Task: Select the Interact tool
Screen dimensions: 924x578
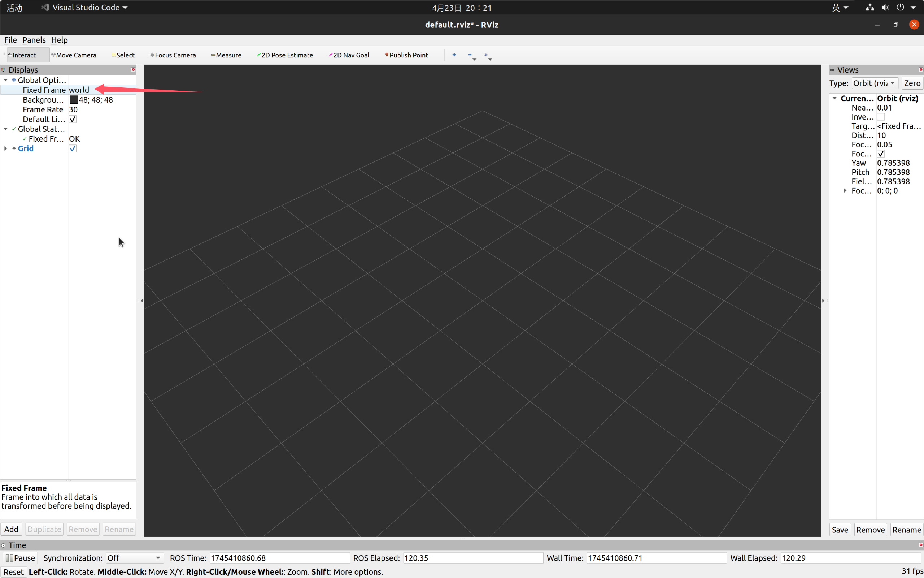Action: point(28,55)
